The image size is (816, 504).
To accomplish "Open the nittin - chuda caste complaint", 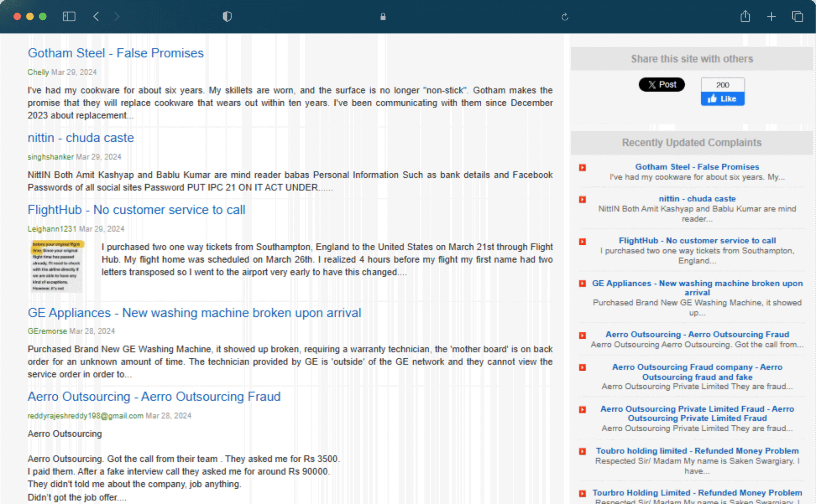I will (x=81, y=138).
